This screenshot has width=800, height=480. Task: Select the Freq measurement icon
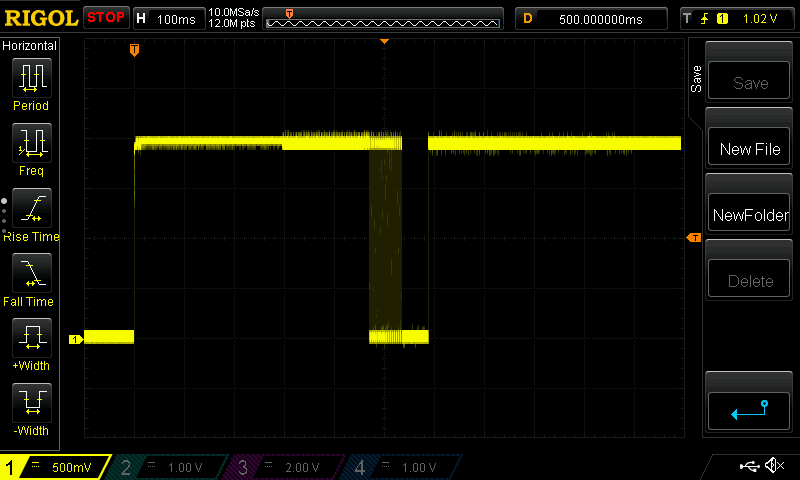(x=32, y=142)
